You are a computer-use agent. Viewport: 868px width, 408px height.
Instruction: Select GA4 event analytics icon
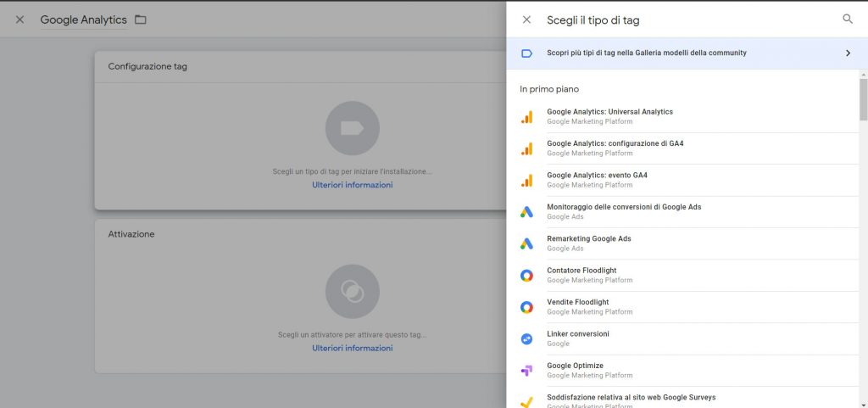tap(527, 180)
